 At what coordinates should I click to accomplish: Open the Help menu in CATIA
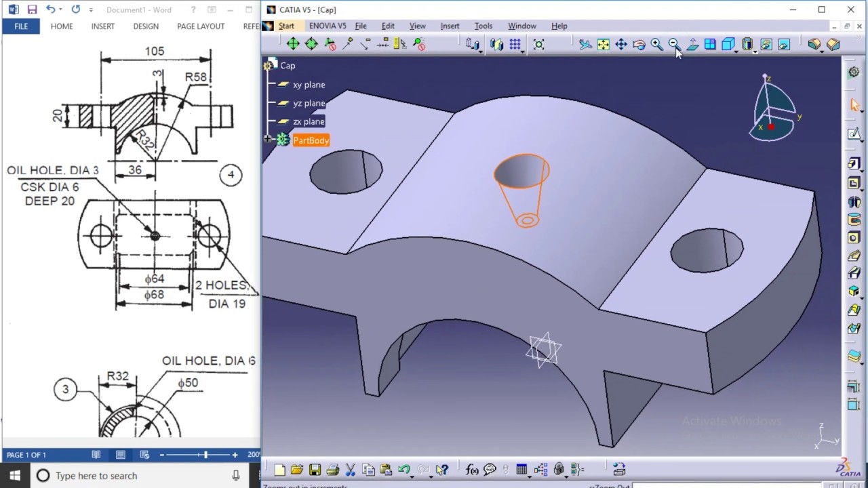click(x=559, y=26)
